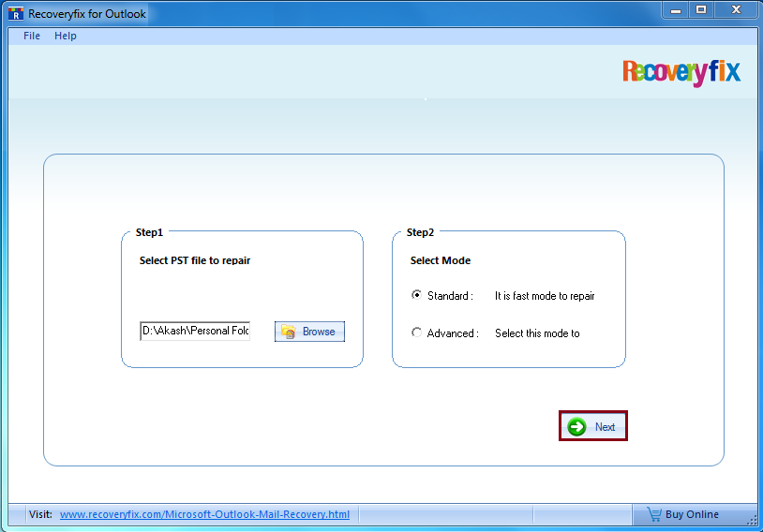763x532 pixels.
Task: Open the recoveryfix.com website link
Action: pyautogui.click(x=204, y=514)
